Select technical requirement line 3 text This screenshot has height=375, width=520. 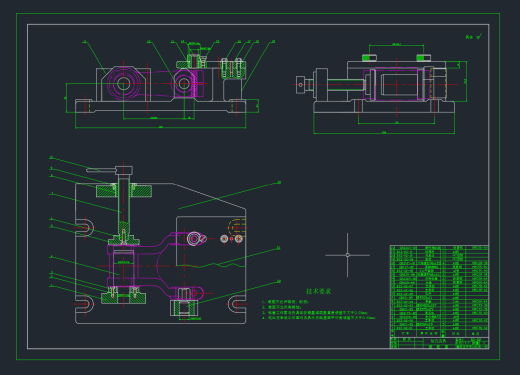pos(315,313)
